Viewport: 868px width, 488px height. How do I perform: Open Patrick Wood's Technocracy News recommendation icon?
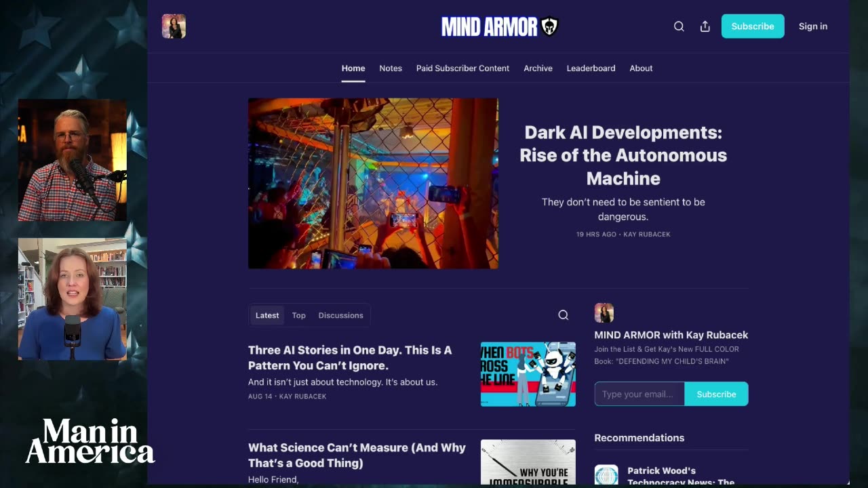tap(606, 474)
